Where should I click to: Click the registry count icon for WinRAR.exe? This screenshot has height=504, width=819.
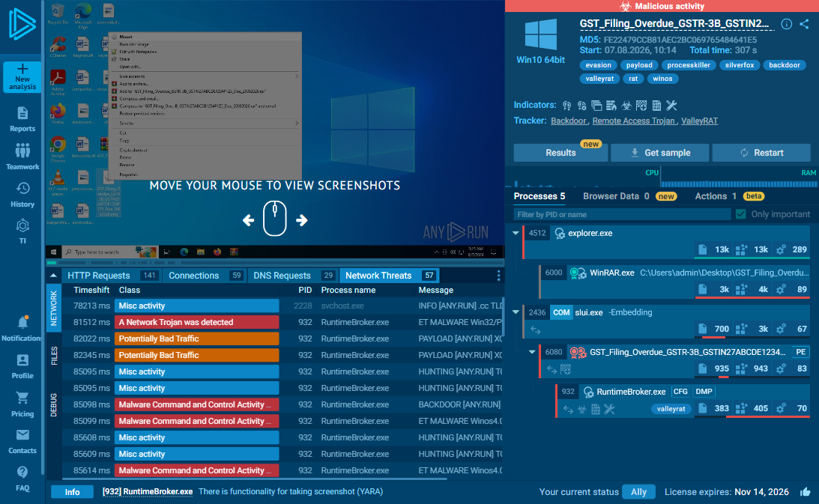click(x=741, y=289)
